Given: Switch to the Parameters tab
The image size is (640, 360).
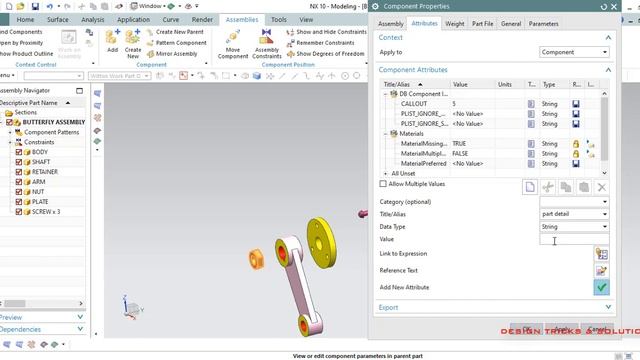Looking at the screenshot, I should [x=543, y=24].
